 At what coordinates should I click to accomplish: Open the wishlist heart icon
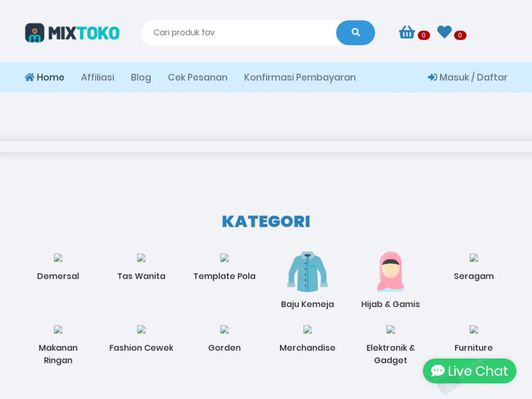point(444,32)
